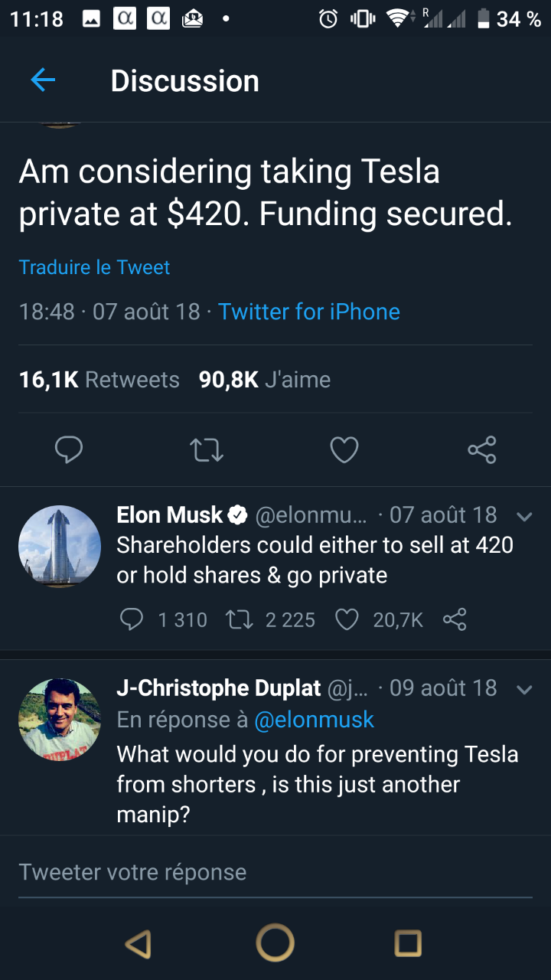This screenshot has width=551, height=980.
Task: Retweet the main Tesla private tweet
Action: [207, 449]
